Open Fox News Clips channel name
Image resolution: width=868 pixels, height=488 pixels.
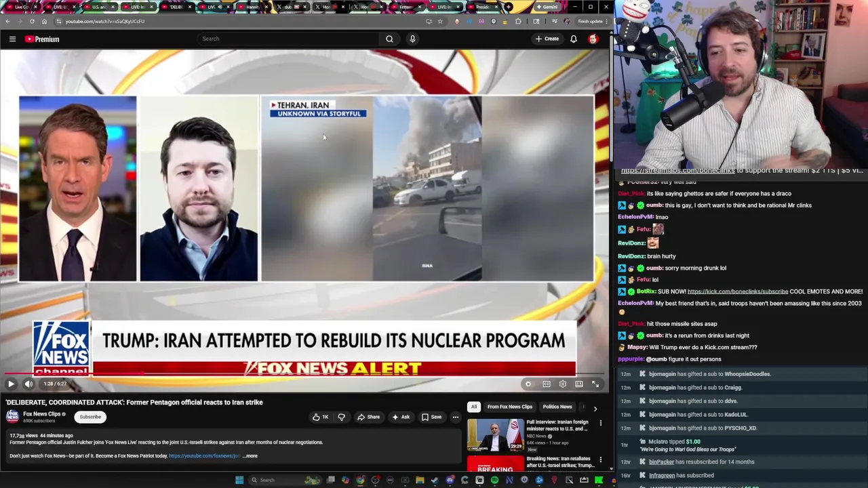click(42, 414)
